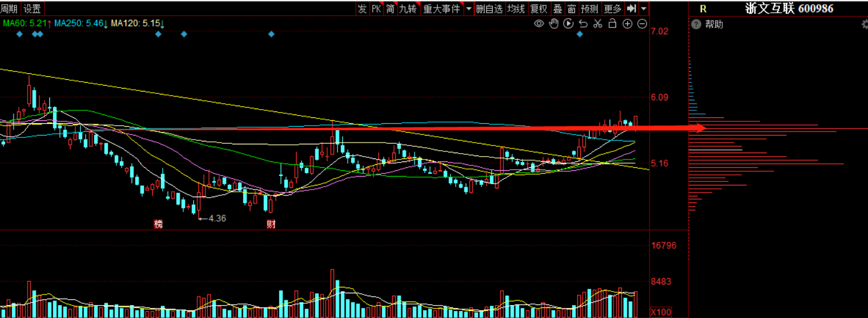
Task: Click stock name 浙文互联 600986
Action: (789, 8)
